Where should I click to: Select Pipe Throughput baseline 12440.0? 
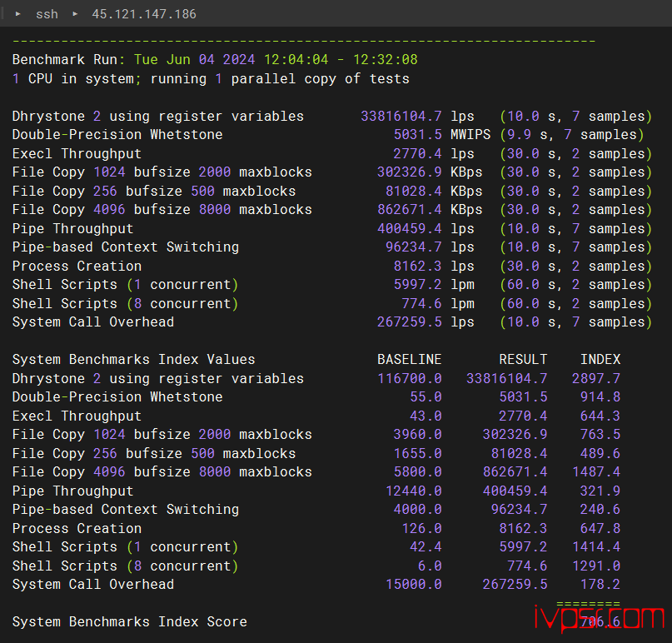414,491
